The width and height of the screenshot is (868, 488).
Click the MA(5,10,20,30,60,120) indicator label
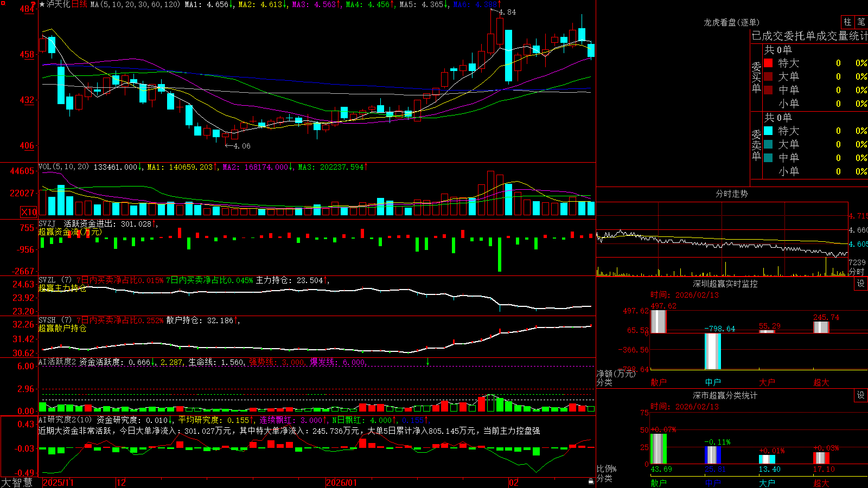click(x=136, y=4)
